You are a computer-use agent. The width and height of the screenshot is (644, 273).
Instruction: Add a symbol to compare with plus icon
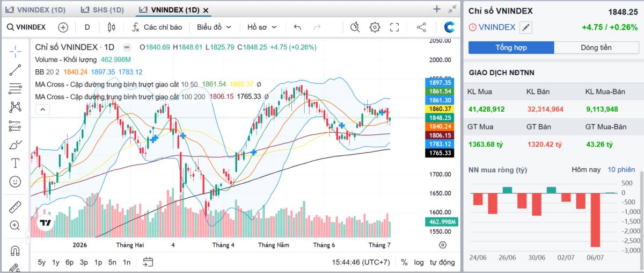click(63, 27)
